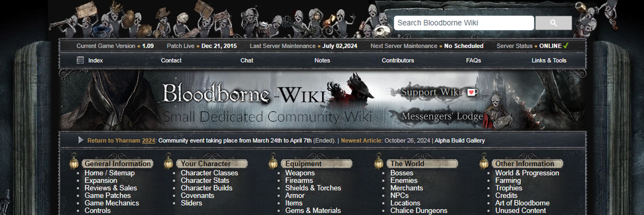Viewport: 644px width, 215px height.
Task: Open the Game Mechanics link
Action: (112, 203)
